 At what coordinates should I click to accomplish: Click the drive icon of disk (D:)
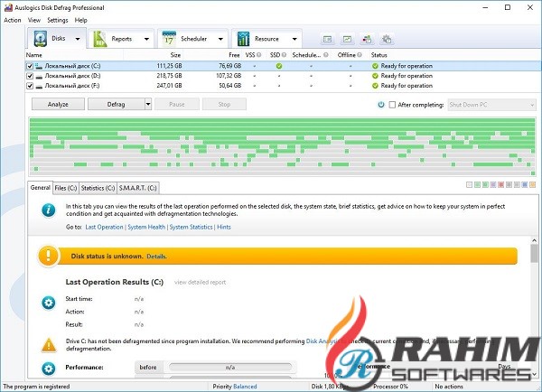click(x=39, y=76)
